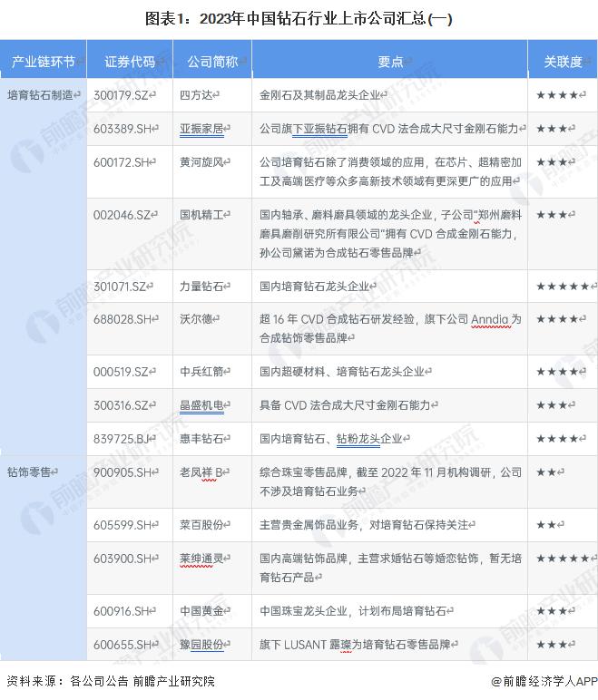
Task: Click the 公司简称 column header
Action: 212,61
